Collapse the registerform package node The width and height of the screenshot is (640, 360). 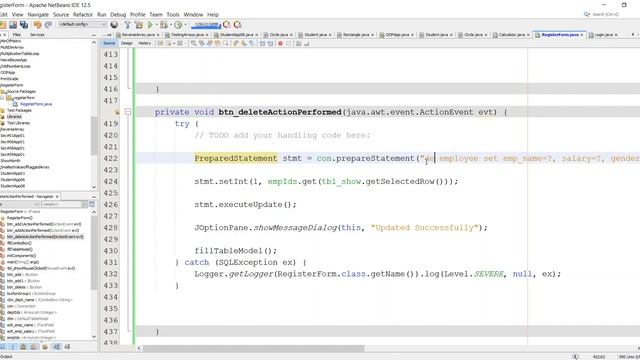[2, 98]
